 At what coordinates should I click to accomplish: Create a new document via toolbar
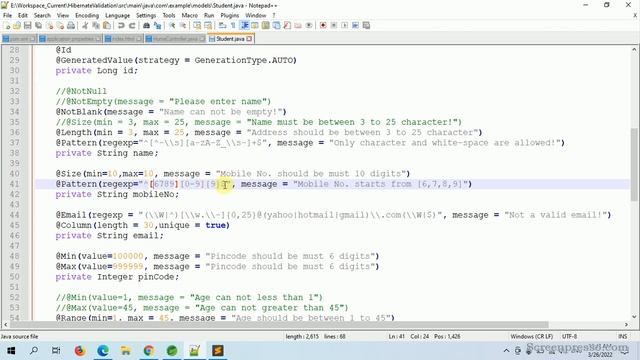point(7,25)
